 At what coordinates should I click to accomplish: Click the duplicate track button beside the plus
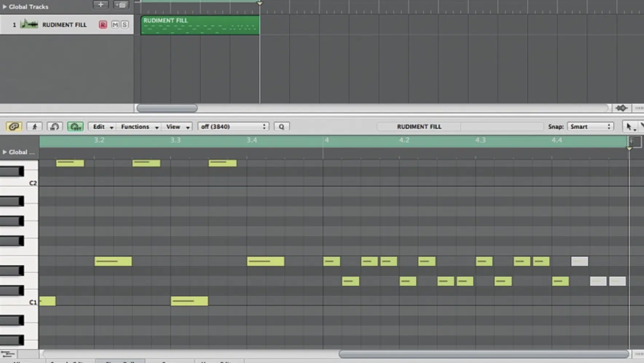[121, 5]
